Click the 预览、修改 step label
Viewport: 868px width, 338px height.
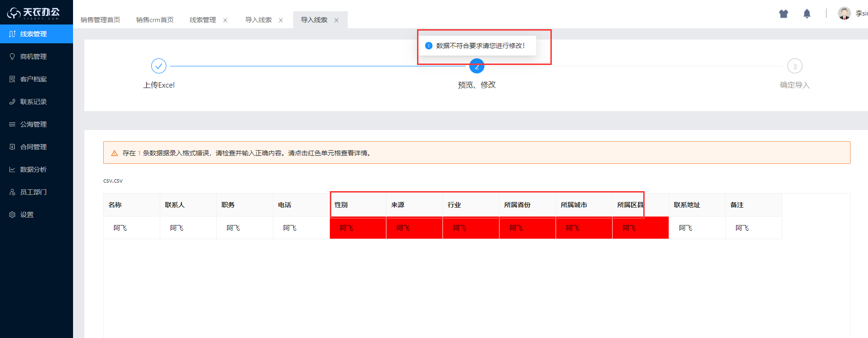click(477, 85)
